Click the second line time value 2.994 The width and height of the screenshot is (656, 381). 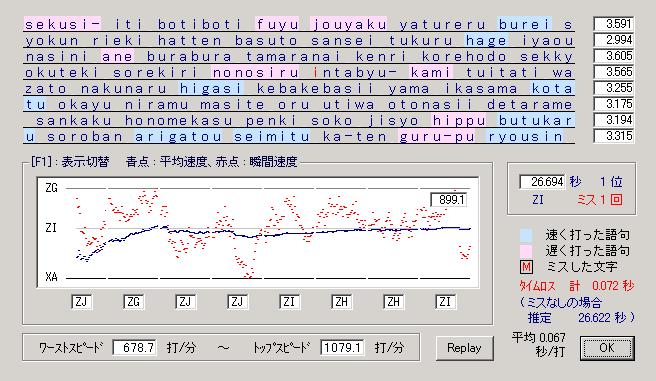(x=614, y=40)
